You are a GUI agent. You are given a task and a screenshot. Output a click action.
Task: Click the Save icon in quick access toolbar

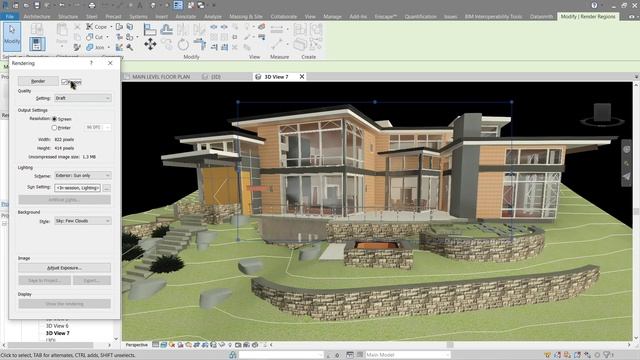(x=37, y=5)
